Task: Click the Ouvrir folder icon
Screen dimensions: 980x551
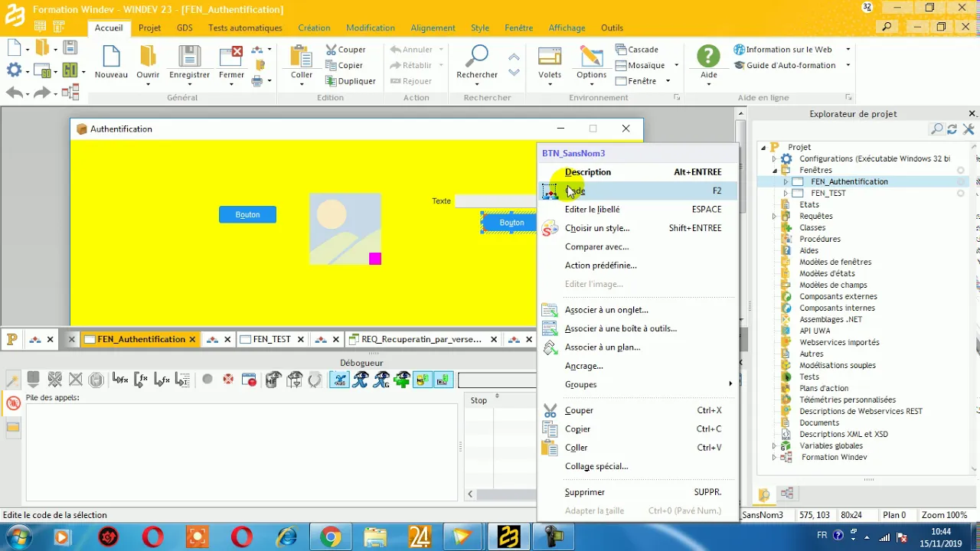Action: tap(148, 57)
